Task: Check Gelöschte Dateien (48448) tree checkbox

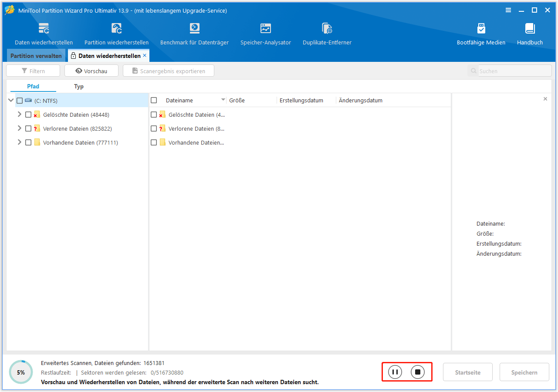Action: [28, 115]
